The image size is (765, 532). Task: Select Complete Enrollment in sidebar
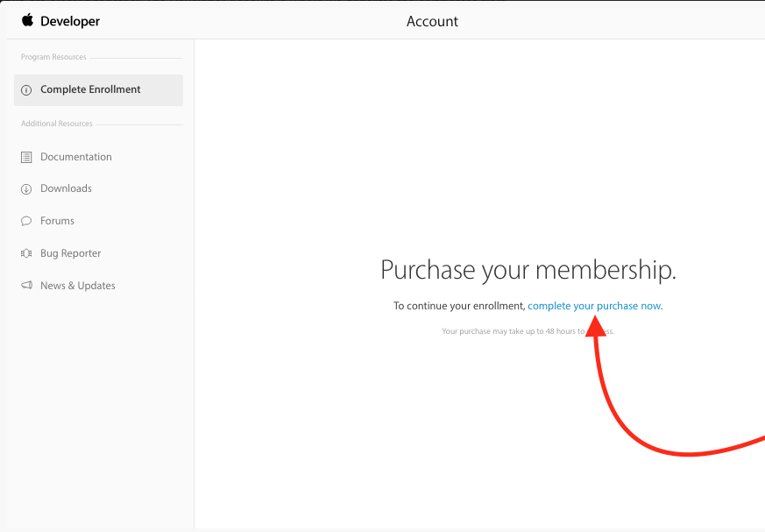pyautogui.click(x=98, y=89)
